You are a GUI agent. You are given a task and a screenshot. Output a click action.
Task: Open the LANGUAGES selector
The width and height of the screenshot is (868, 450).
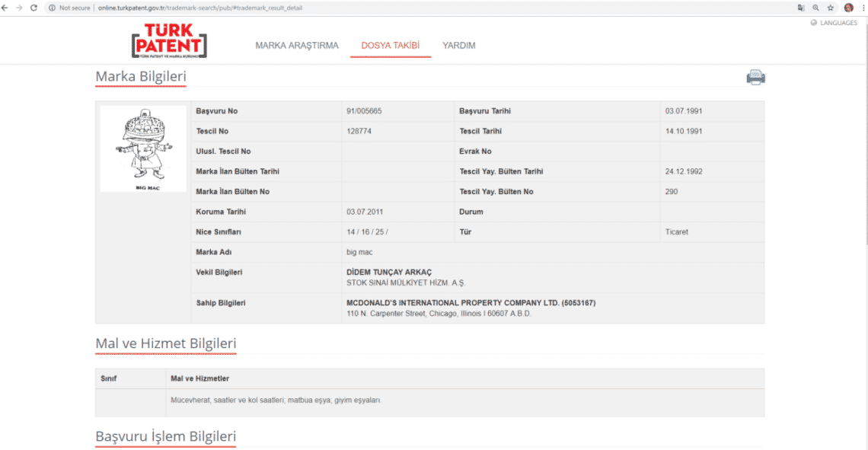click(x=834, y=23)
